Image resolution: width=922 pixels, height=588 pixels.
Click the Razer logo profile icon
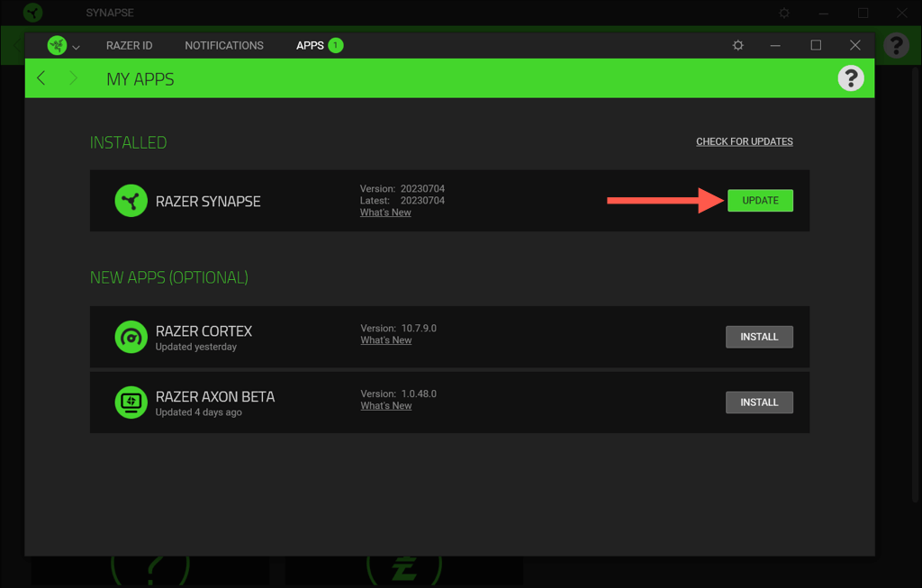tap(57, 45)
